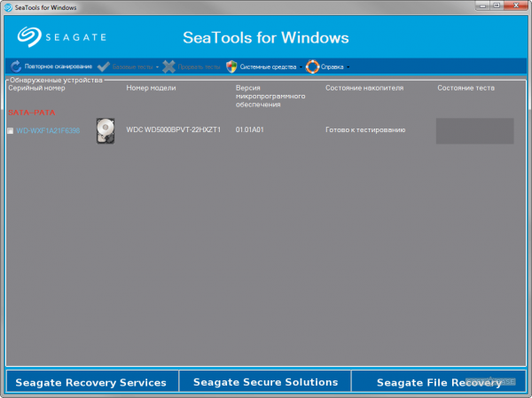This screenshot has width=532, height=398.
Task: Click the Прервать тесты X icon
Action: pos(168,66)
